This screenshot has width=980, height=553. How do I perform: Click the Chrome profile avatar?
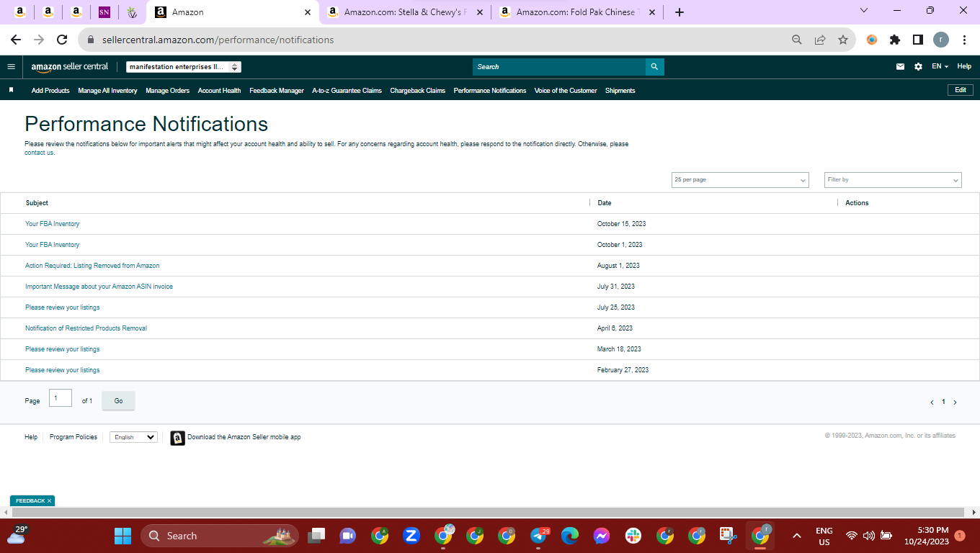[941, 40]
